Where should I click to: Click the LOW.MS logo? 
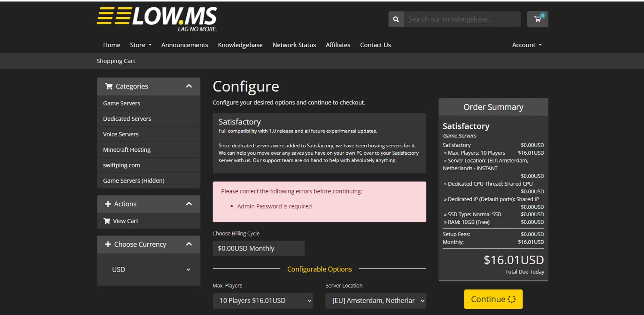tap(157, 19)
